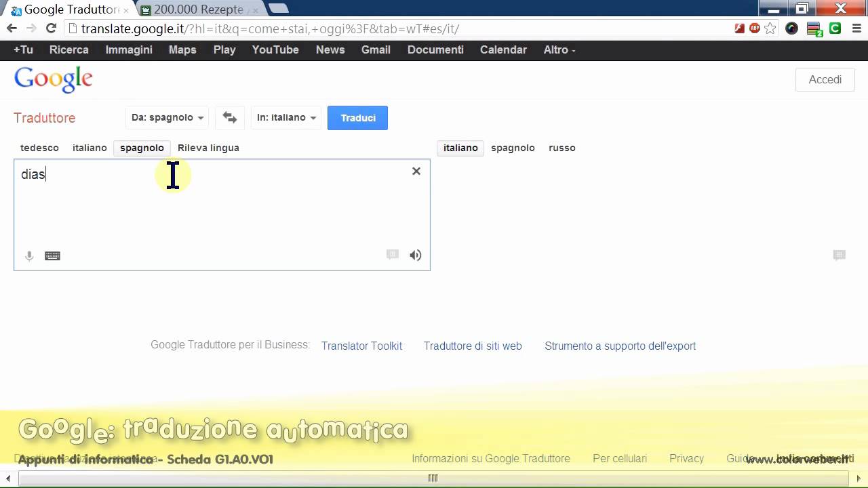Open News in Google bar
868x488 pixels.
pyautogui.click(x=330, y=49)
